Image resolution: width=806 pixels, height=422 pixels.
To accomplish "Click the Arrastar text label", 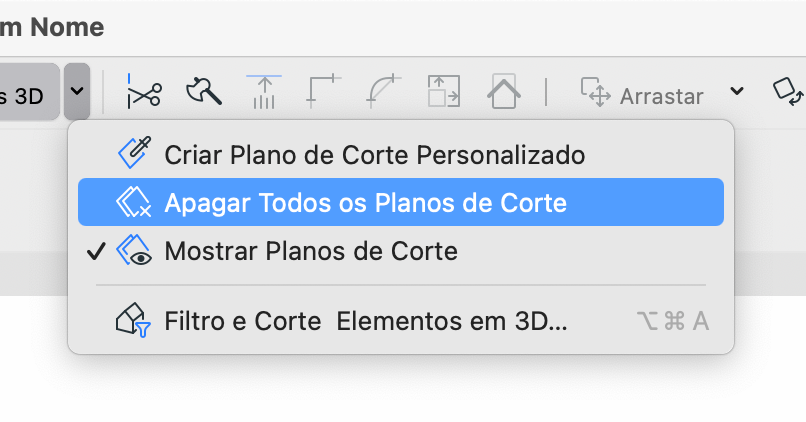I will click(x=662, y=96).
